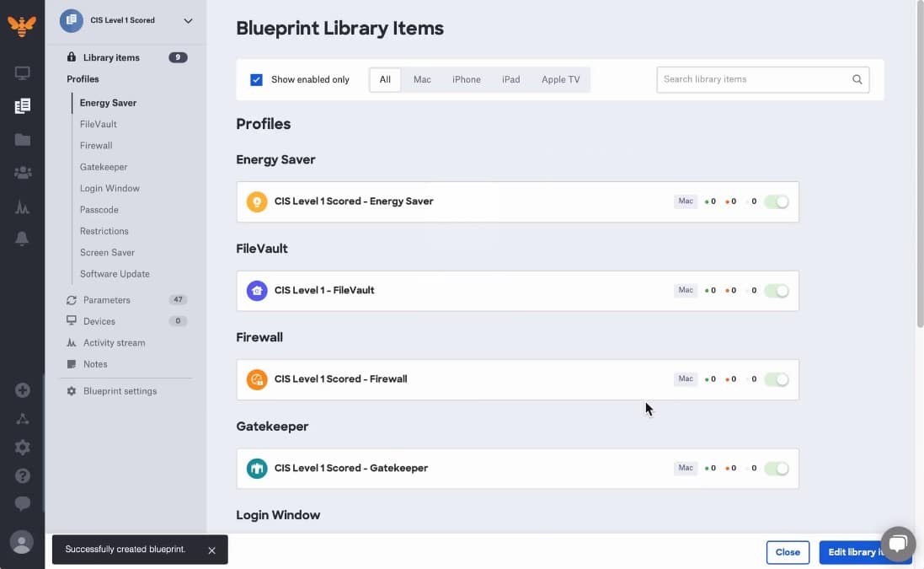Open feedback speech bubble icon in sidebar
Viewport: 924px width, 569px height.
click(x=23, y=503)
